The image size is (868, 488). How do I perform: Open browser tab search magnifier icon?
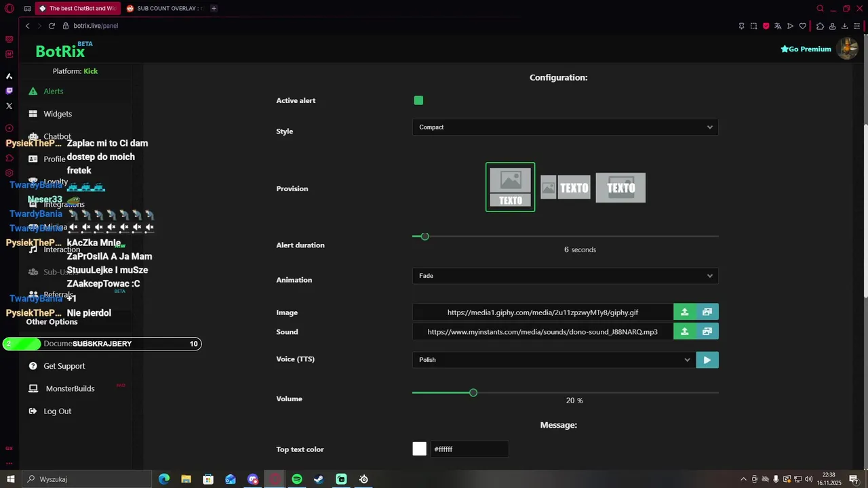820,8
